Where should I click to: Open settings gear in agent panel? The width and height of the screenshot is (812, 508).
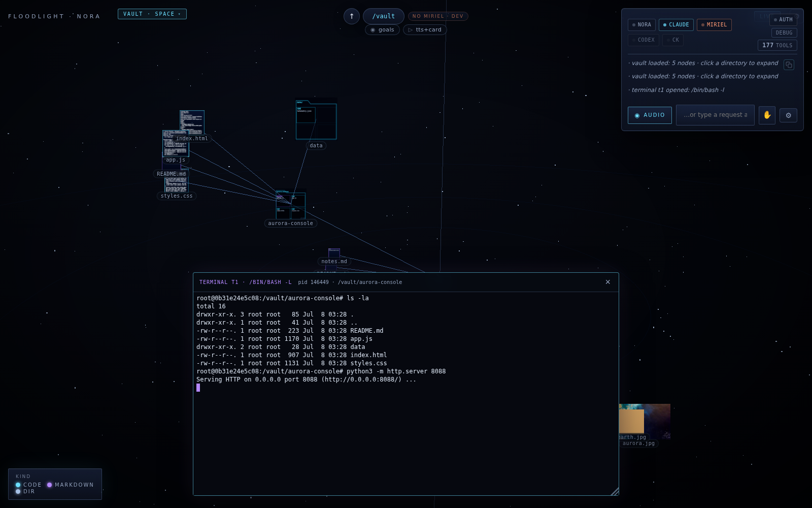tap(788, 115)
